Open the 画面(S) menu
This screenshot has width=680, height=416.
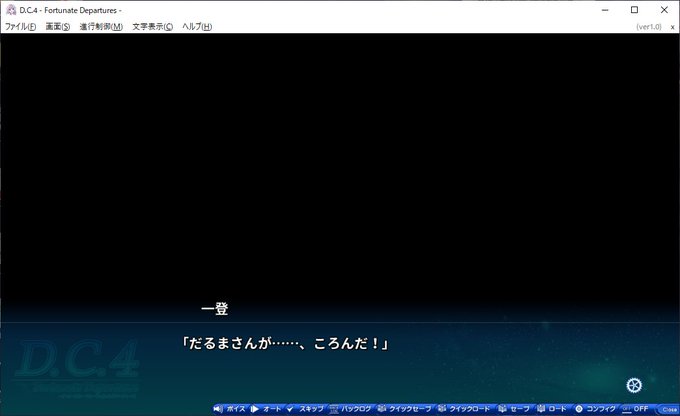click(58, 26)
